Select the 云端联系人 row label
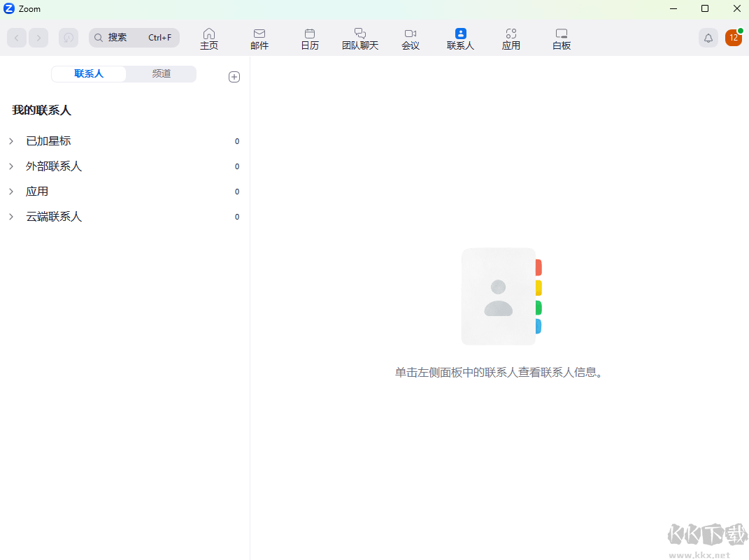Viewport: 749px width, 560px height. [x=54, y=217]
